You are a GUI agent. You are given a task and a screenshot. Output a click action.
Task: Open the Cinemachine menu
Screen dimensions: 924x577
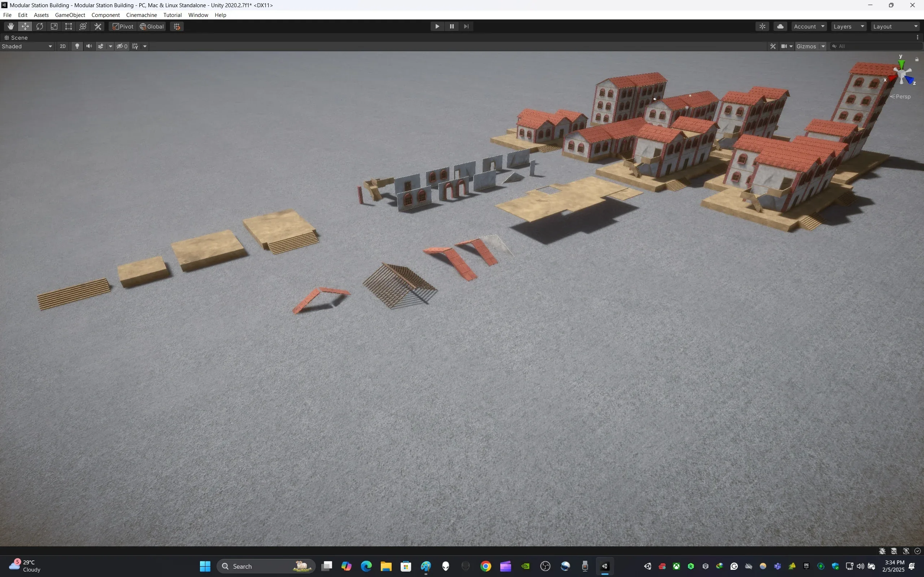coord(141,15)
